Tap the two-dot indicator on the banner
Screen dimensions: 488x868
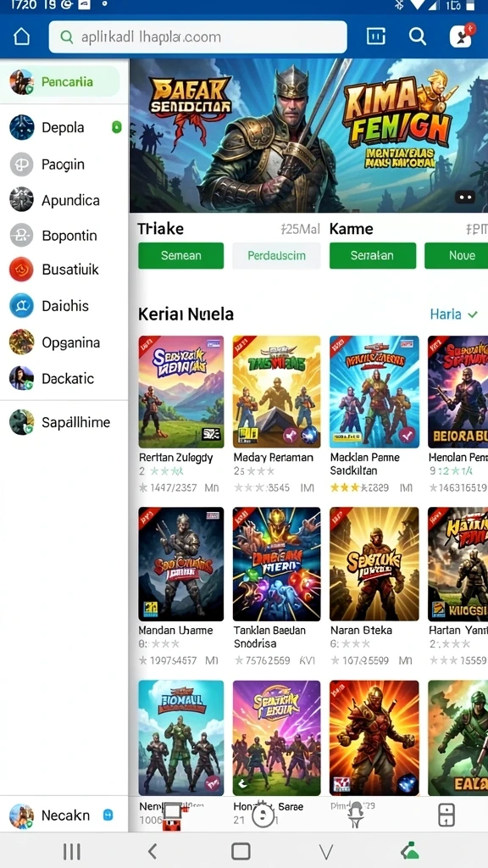(x=465, y=197)
